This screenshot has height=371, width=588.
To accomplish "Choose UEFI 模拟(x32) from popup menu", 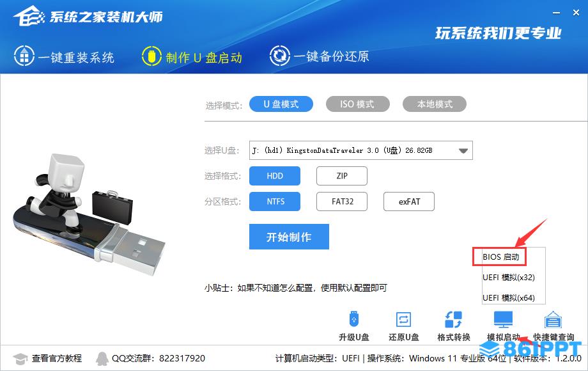I will [509, 278].
